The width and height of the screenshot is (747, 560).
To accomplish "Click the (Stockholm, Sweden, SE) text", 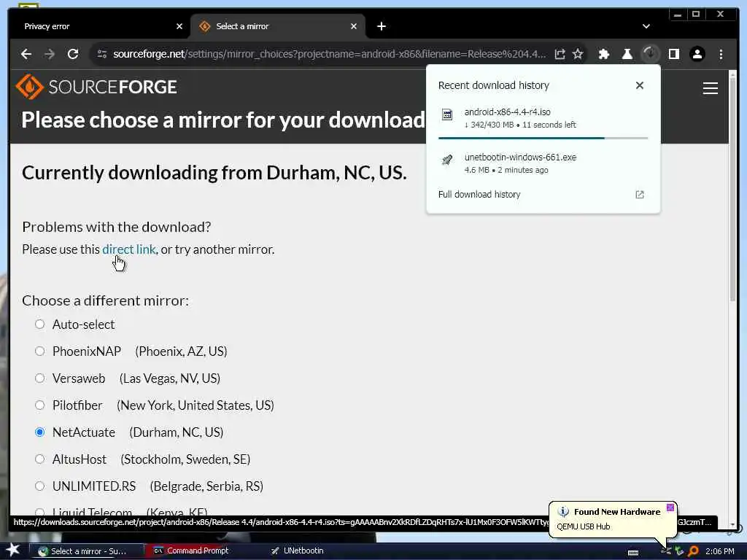I will point(185,459).
